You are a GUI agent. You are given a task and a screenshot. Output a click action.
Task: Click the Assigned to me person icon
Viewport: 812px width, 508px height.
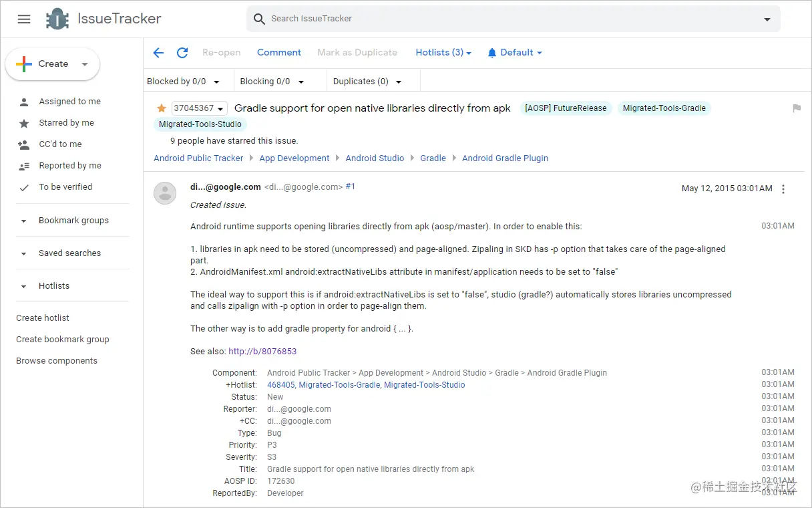pos(24,102)
